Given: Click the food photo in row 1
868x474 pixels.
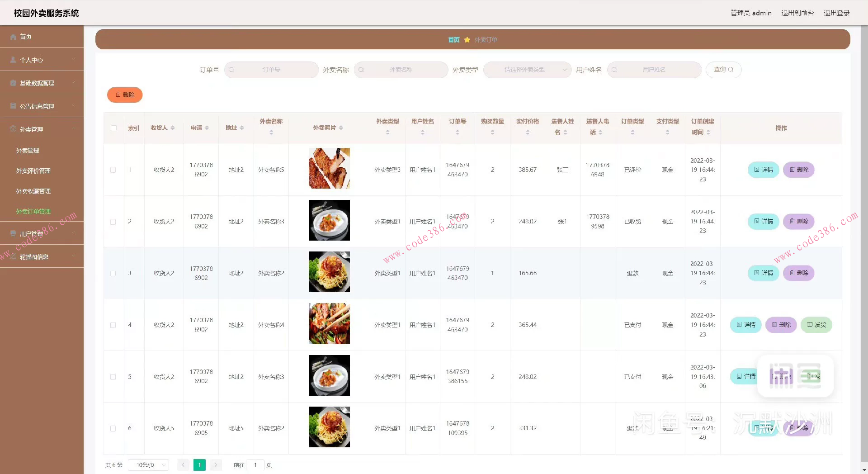Looking at the screenshot, I should [x=330, y=168].
